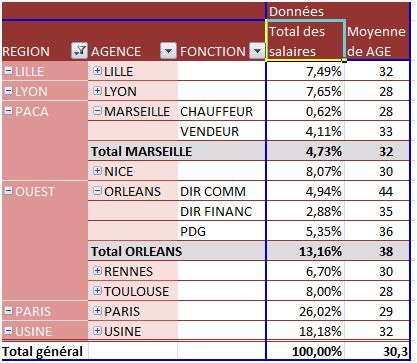Select the Total des salaires header cell
Screen dimensions: 417x363
click(x=305, y=41)
